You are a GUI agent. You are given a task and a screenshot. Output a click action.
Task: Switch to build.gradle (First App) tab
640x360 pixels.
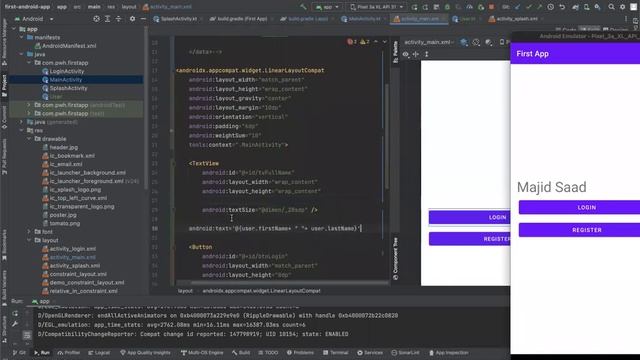point(241,19)
